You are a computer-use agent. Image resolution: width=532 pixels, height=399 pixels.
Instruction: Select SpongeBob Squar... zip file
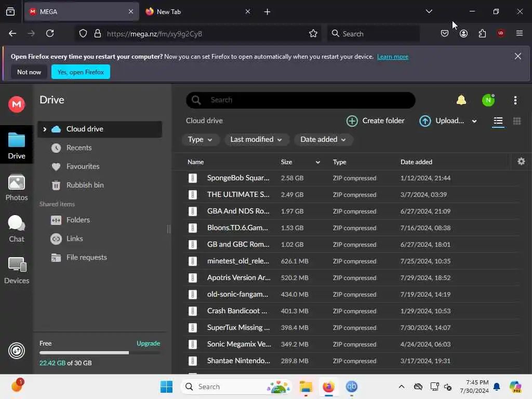pos(352,178)
